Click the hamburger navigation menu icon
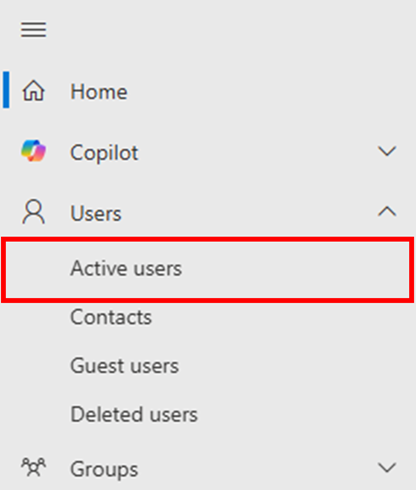The image size is (416, 490). (34, 30)
